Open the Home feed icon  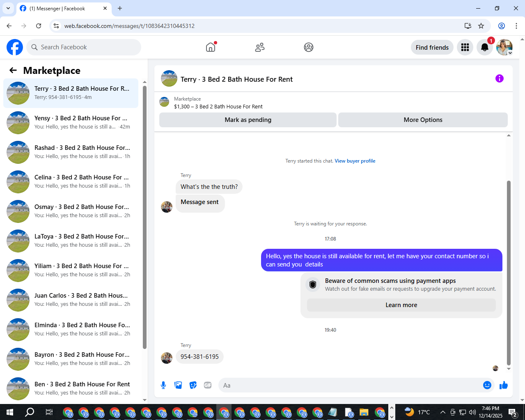[x=211, y=47]
